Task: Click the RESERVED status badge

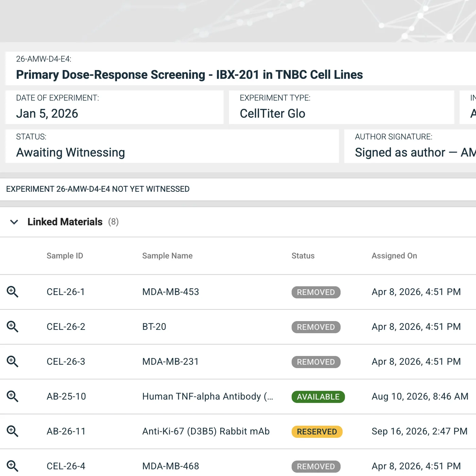Action: pos(317,431)
